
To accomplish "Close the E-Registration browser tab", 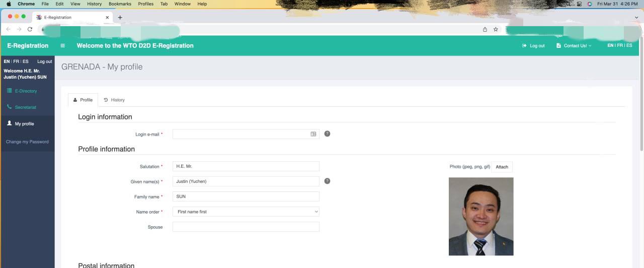I will tap(107, 17).
